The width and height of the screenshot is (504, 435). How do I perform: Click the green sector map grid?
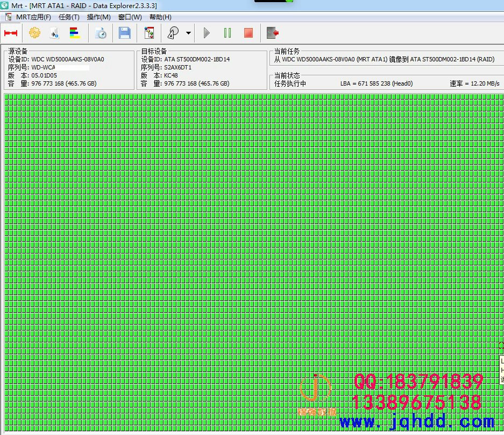point(254,263)
